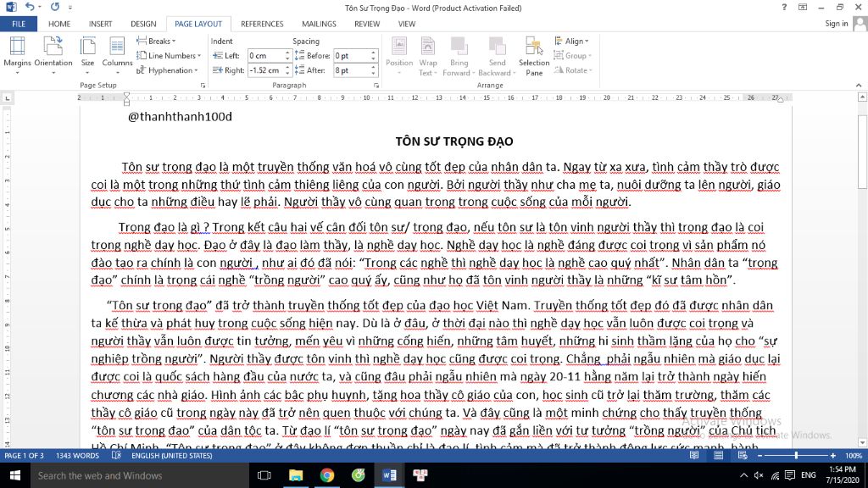This screenshot has width=868, height=488.
Task: Open Google Chrome from the taskbar
Action: [327, 475]
